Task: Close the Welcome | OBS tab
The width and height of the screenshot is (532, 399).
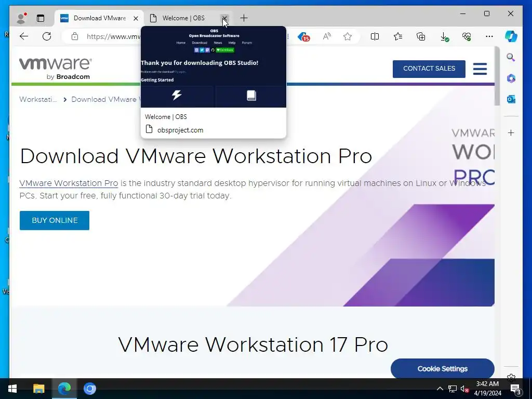Action: tap(224, 18)
